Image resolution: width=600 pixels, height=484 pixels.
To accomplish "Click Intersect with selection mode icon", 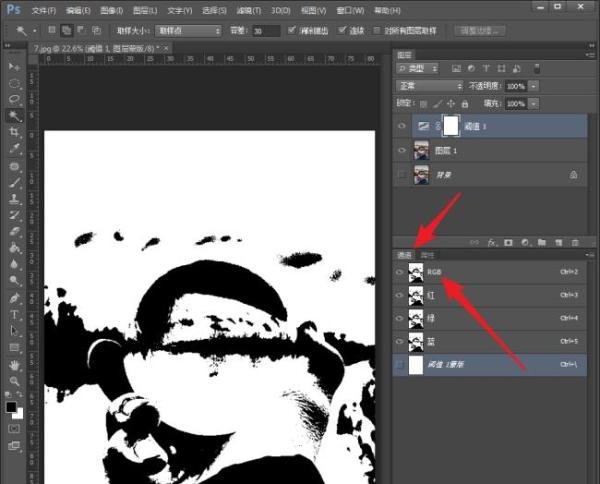I will (96, 30).
